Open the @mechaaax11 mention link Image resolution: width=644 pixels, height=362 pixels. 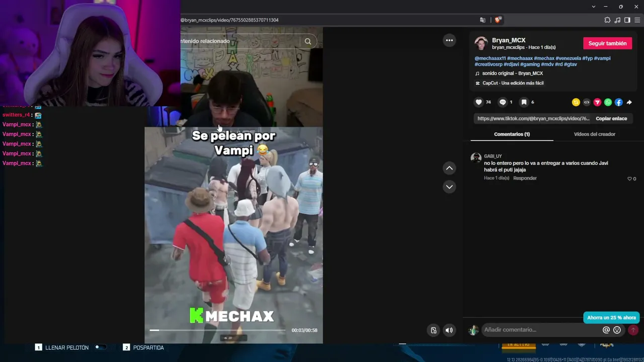tap(490, 58)
